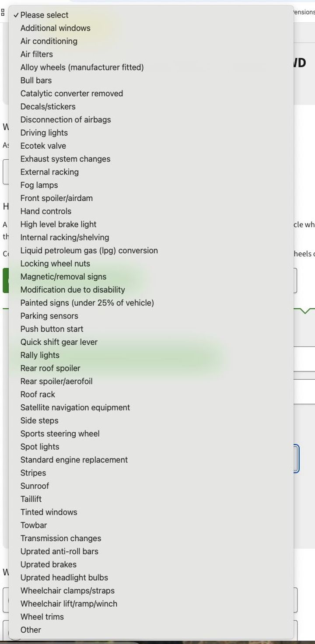Pick "Parking sensors" in the list
This screenshot has width=315, height=644.
[x=49, y=316]
